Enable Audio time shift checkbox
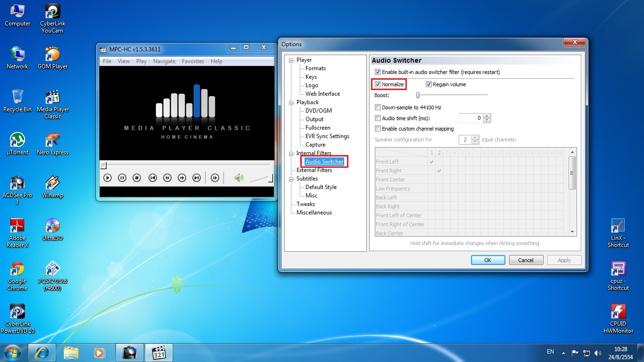Image resolution: width=644 pixels, height=362 pixels. [x=378, y=118]
